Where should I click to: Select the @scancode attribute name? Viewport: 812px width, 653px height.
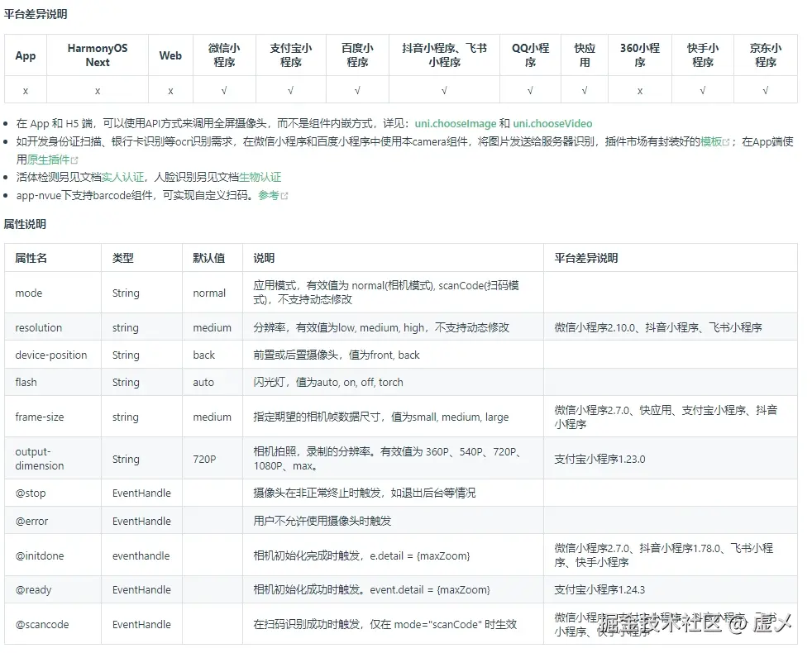click(42, 625)
